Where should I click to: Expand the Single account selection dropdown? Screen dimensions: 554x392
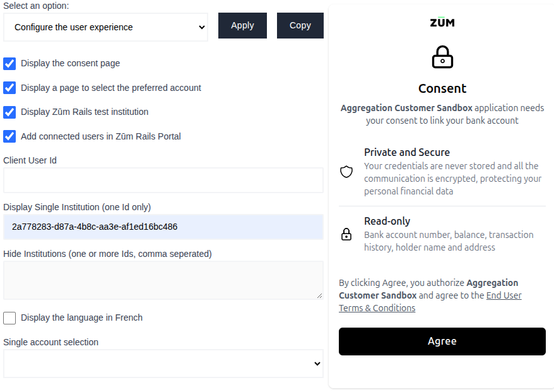click(163, 364)
